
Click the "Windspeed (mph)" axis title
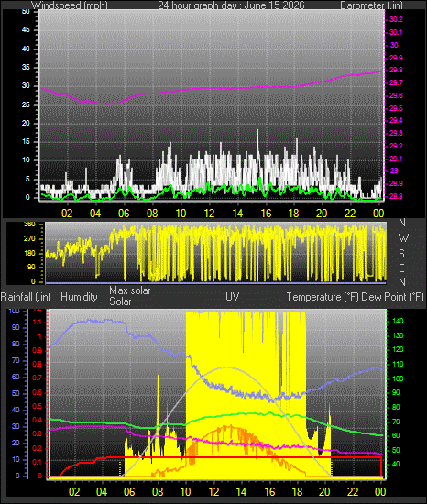click(x=70, y=5)
